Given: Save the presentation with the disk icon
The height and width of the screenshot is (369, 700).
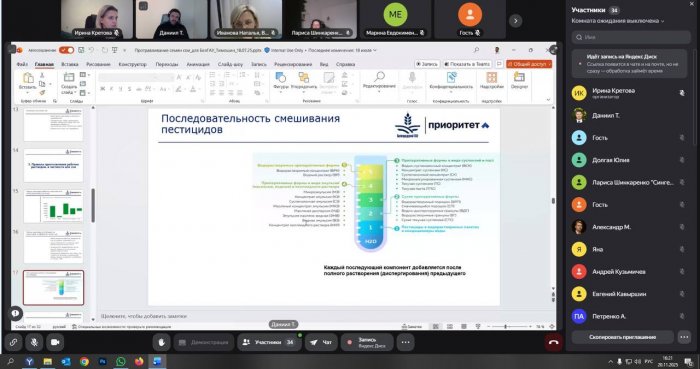Looking at the screenshot, I should 81,50.
